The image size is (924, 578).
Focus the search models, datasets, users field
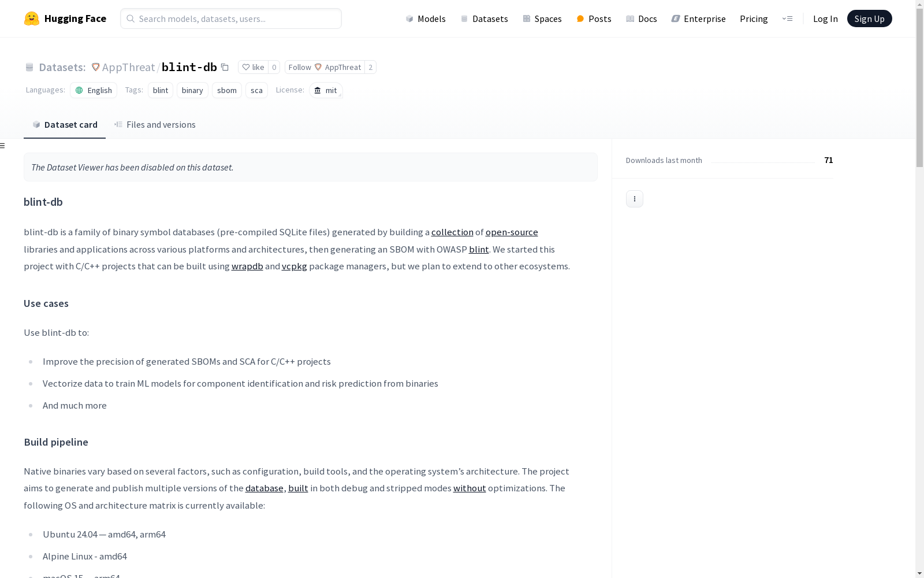[231, 18]
